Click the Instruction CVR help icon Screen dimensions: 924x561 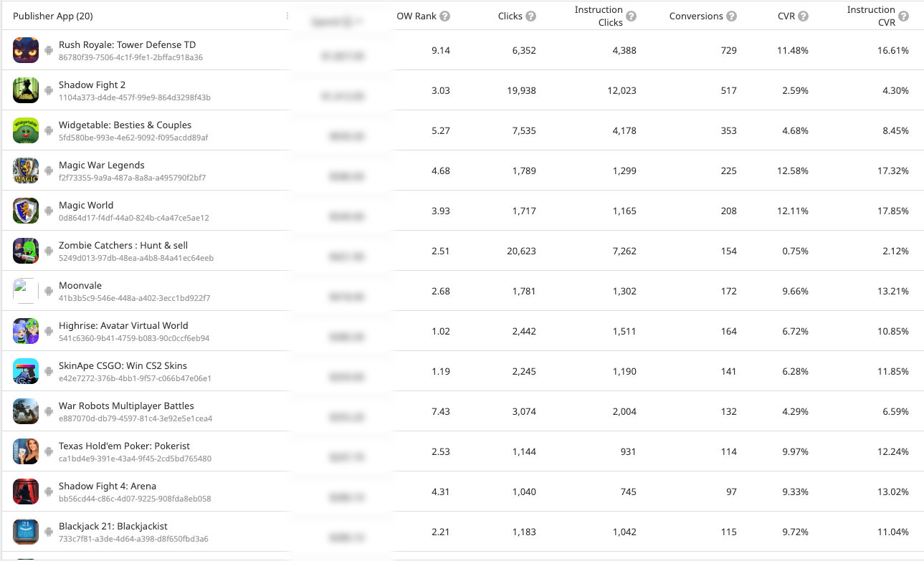[904, 16]
